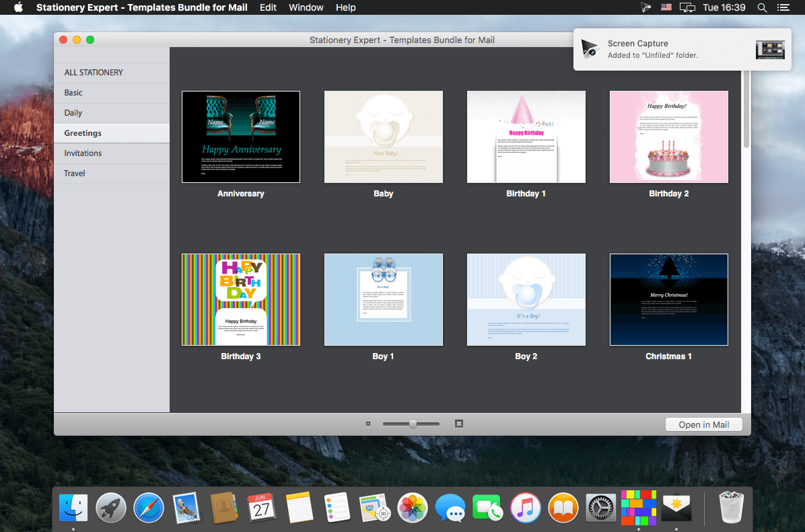Select the Birthday 3 striped template
The height and width of the screenshot is (532, 805).
point(241,299)
